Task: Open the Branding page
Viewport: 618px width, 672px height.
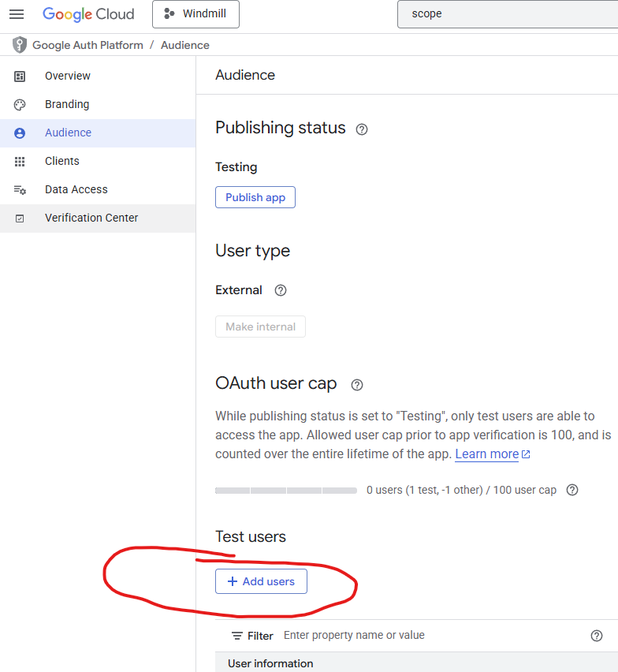Action: tap(67, 104)
